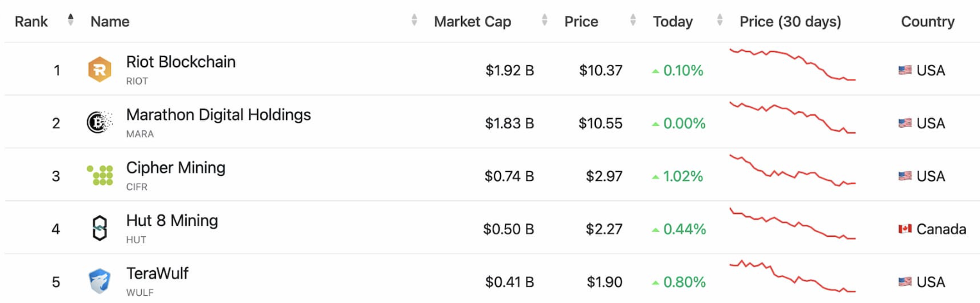Image resolution: width=980 pixels, height=303 pixels.
Task: Click the Marathon Digital Holdings logo icon
Action: pos(99,123)
